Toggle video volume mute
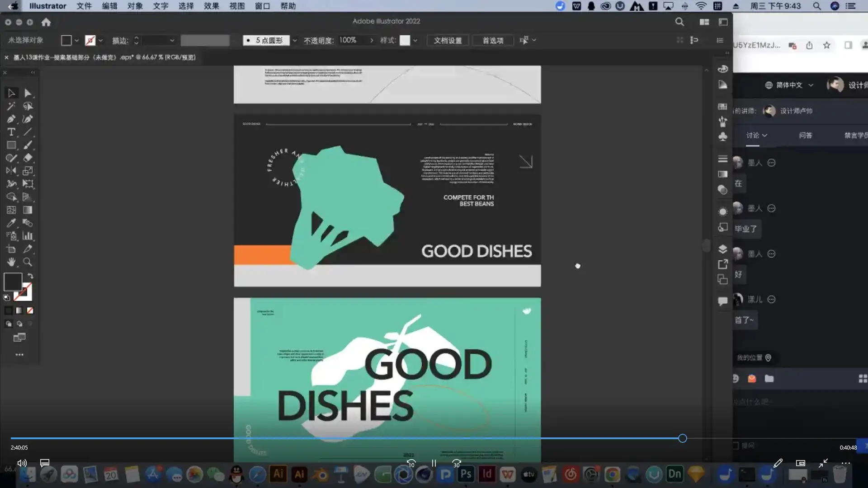868x488 pixels. coord(22,463)
